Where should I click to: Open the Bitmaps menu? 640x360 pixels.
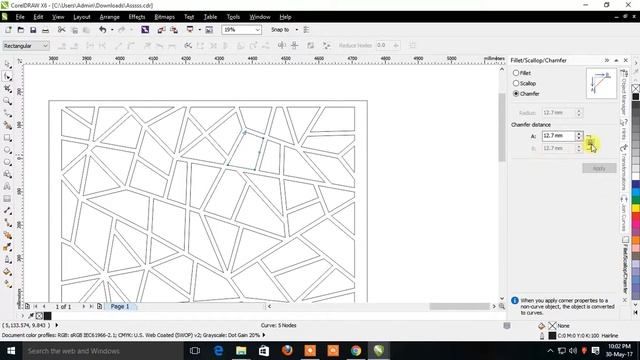pyautogui.click(x=164, y=17)
